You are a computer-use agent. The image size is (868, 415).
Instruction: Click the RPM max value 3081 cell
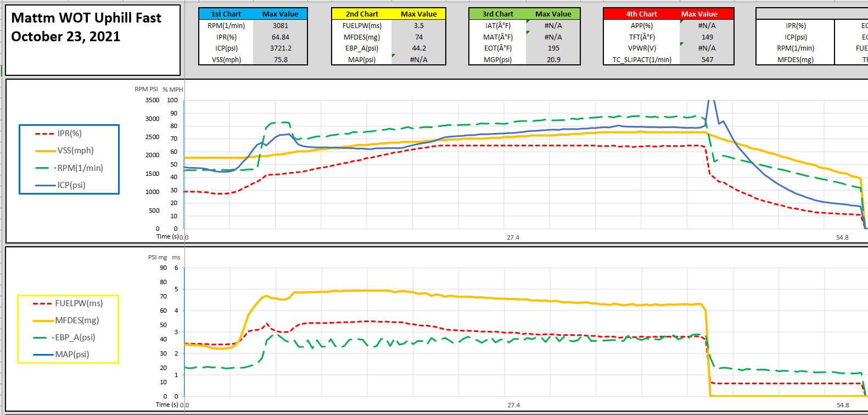[280, 25]
